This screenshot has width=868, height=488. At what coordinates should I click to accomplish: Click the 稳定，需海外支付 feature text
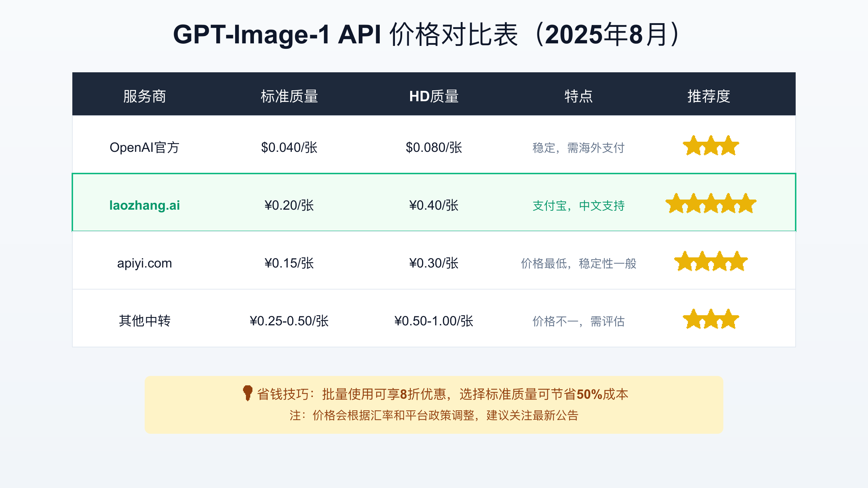tap(579, 148)
